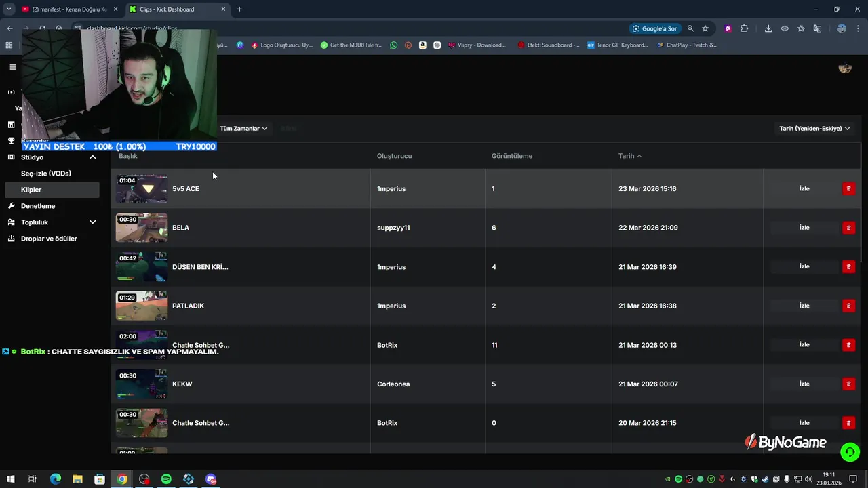Click İzle for the KEKW clip
This screenshot has height=488, width=868.
coord(804,384)
